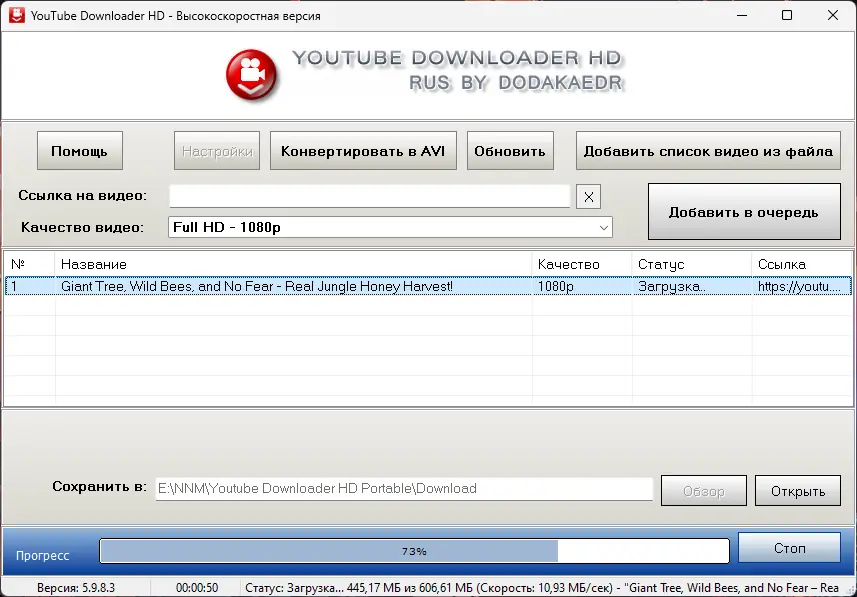The image size is (857, 597).
Task: Click the Качество column header
Action: (582, 265)
